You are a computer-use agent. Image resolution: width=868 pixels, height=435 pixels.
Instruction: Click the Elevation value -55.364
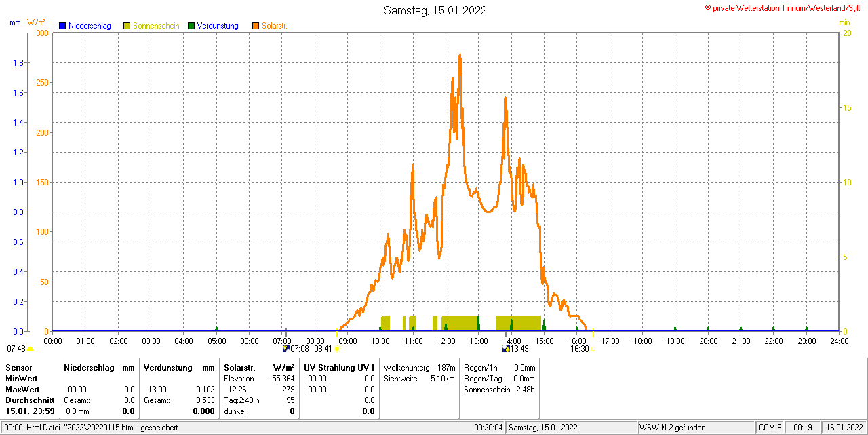282,378
